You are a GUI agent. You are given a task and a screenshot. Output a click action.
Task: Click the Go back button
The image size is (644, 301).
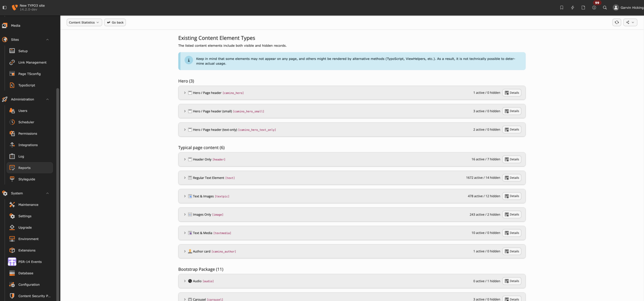(115, 23)
